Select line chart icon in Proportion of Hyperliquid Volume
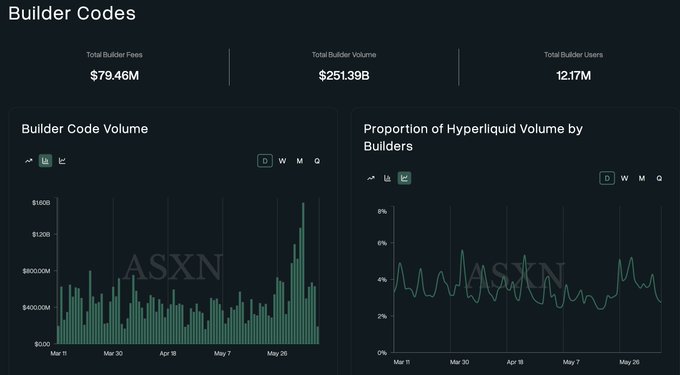680x375 pixels. [371, 178]
